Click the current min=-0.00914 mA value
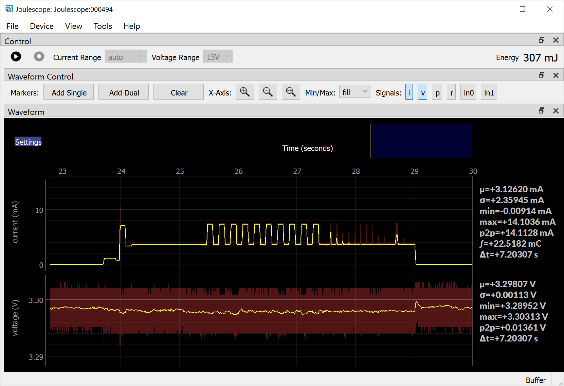 click(x=515, y=211)
